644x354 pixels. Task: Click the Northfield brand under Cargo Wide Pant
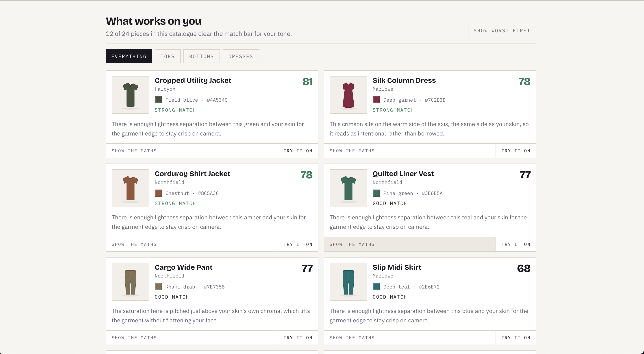pyautogui.click(x=170, y=276)
